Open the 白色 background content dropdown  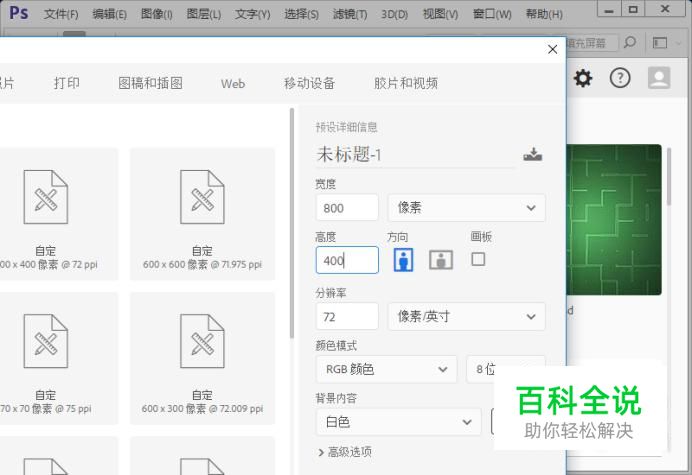399,422
